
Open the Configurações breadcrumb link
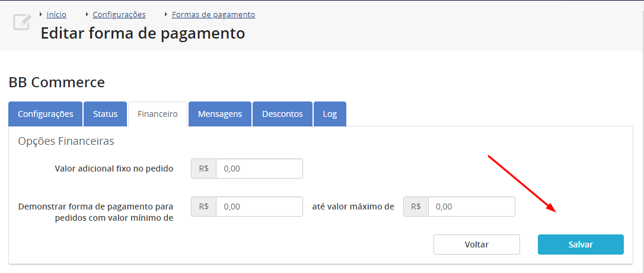119,14
